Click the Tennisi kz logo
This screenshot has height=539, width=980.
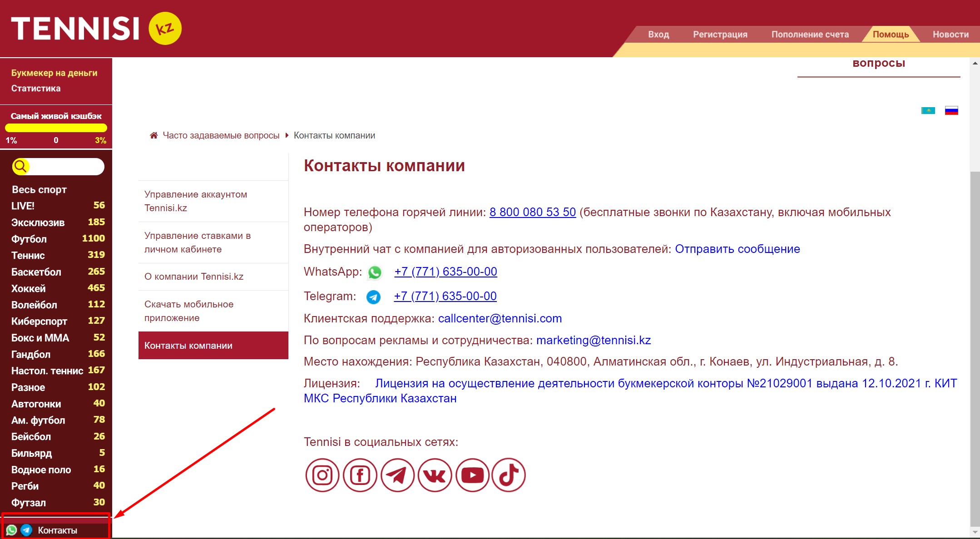click(x=96, y=28)
